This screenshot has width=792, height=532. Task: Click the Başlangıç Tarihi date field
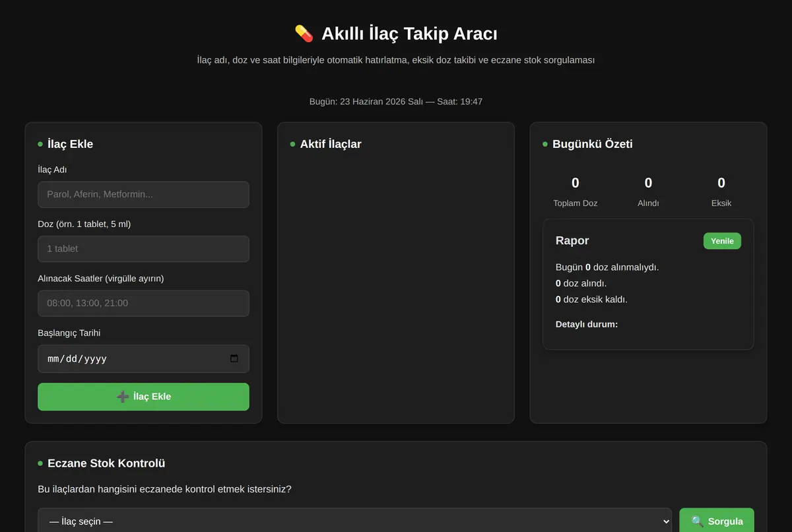(143, 358)
